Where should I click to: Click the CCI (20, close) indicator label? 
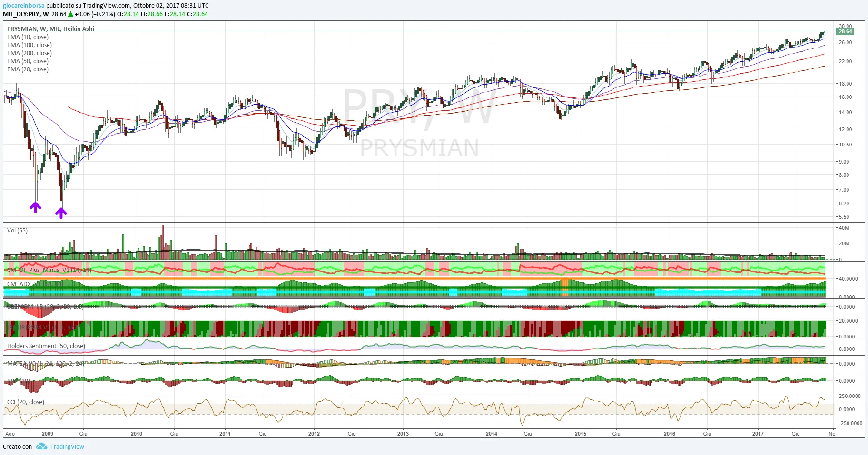point(26,402)
